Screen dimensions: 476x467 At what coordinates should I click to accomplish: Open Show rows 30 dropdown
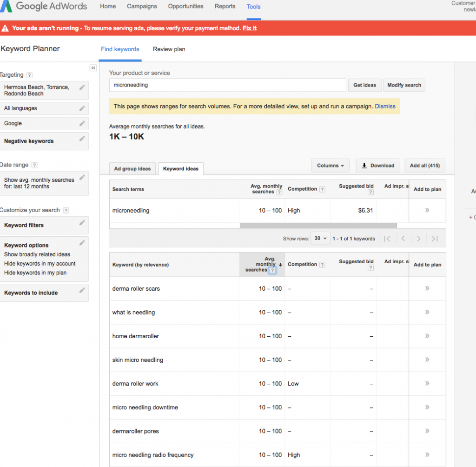click(x=320, y=239)
